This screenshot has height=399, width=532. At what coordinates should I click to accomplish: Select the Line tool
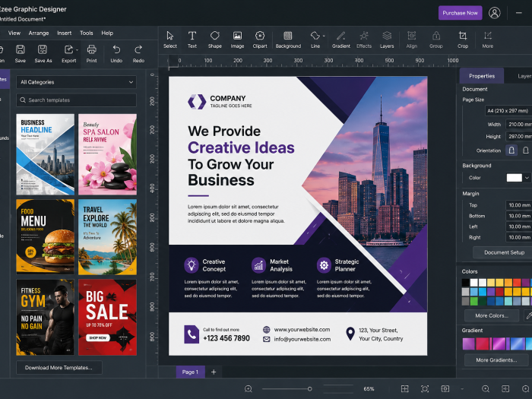[315, 40]
